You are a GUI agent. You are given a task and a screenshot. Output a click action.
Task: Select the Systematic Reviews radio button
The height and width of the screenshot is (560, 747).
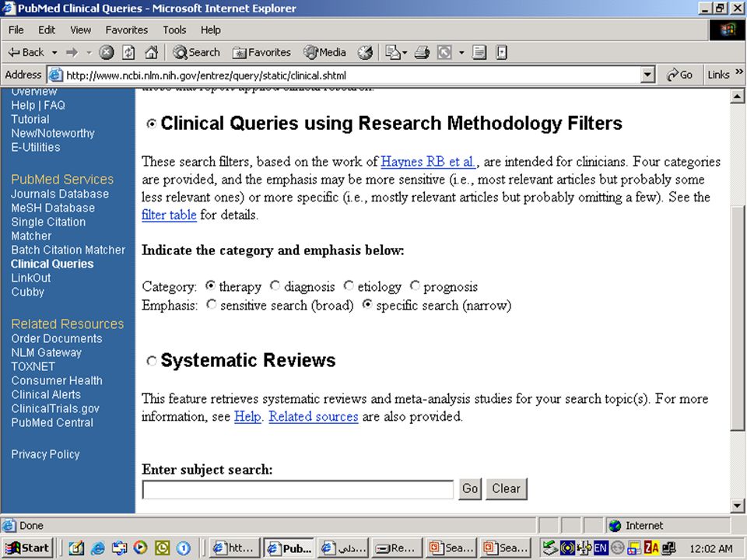[x=152, y=361]
